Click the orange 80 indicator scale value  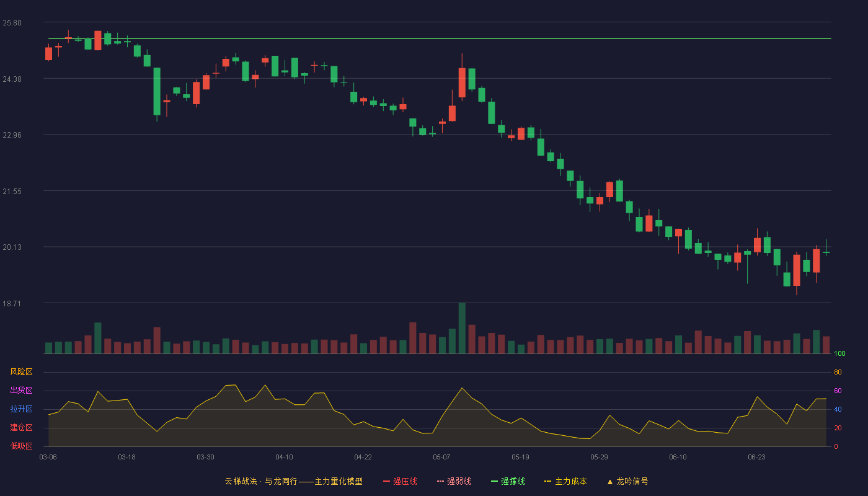(838, 372)
